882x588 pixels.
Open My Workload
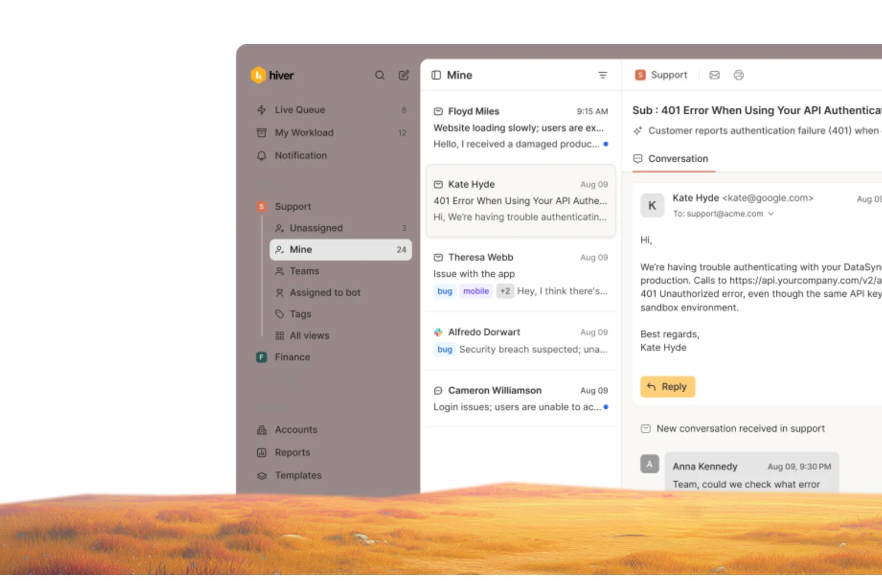pyautogui.click(x=332, y=133)
